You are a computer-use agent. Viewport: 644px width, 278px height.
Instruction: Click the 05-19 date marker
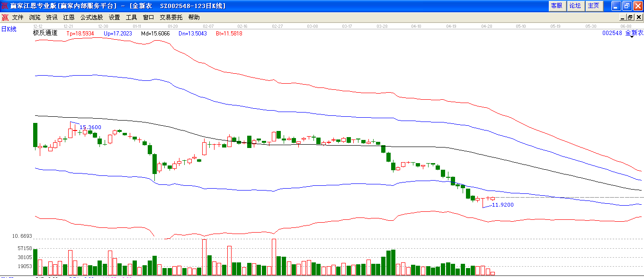(555, 26)
